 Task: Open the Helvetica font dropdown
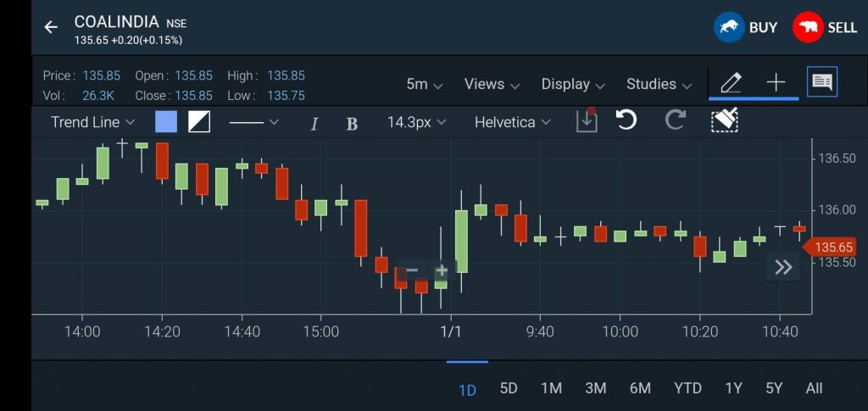point(513,122)
